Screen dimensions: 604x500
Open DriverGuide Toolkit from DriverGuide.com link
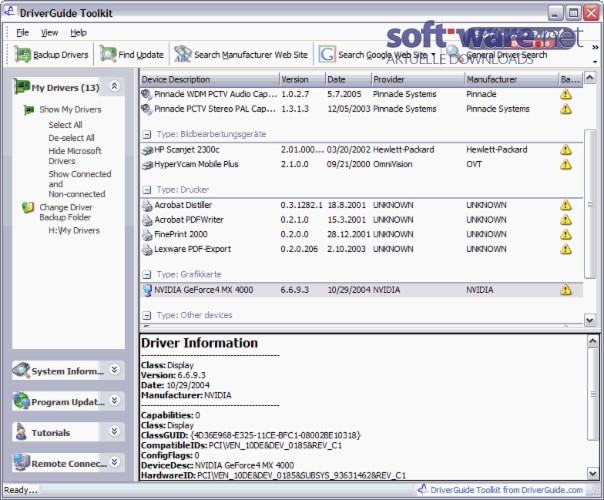tap(506, 490)
